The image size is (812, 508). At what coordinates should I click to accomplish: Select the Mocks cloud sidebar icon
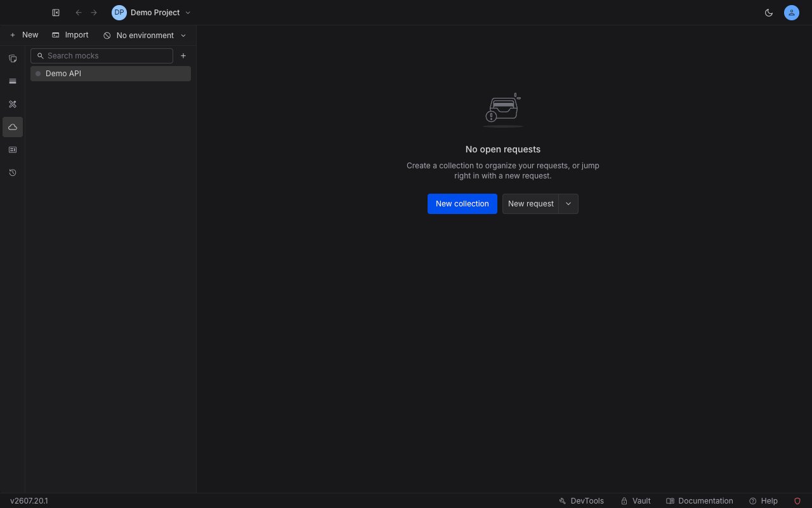(x=13, y=127)
